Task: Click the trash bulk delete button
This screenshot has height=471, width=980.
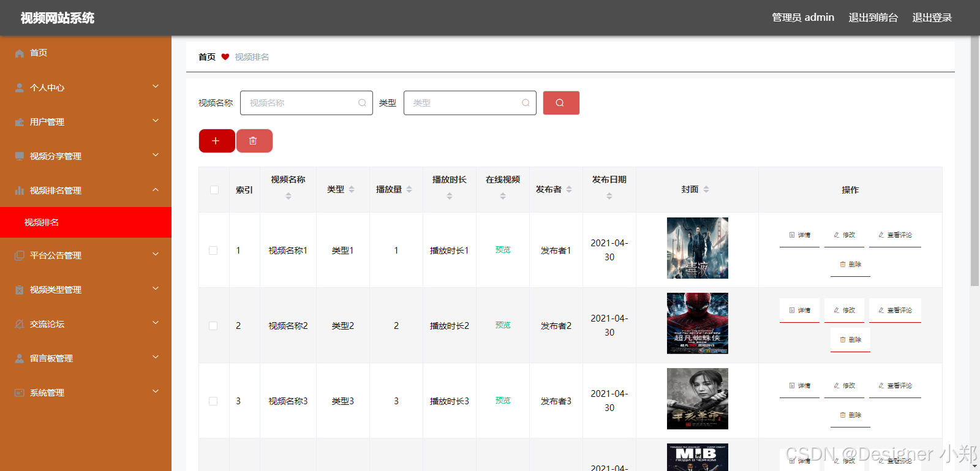Action: [254, 141]
